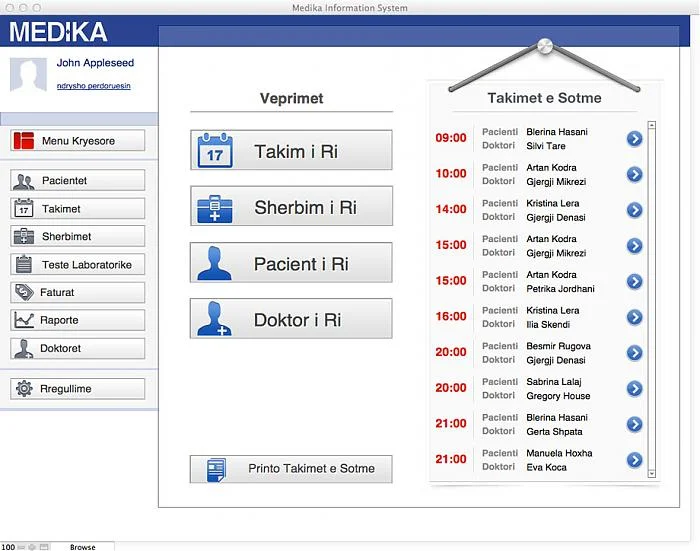Click the Printo Takimet e Sotme button
700x551 pixels.
(x=291, y=469)
